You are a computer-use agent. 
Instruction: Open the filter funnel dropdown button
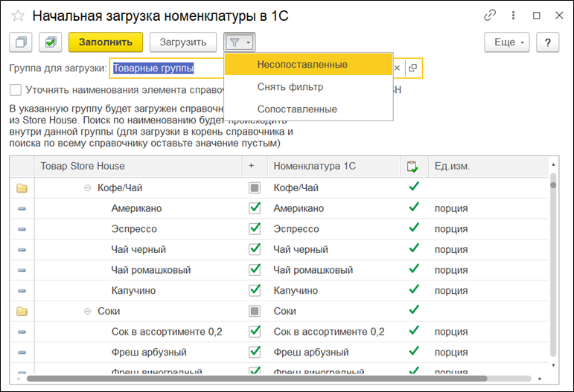pyautogui.click(x=240, y=42)
